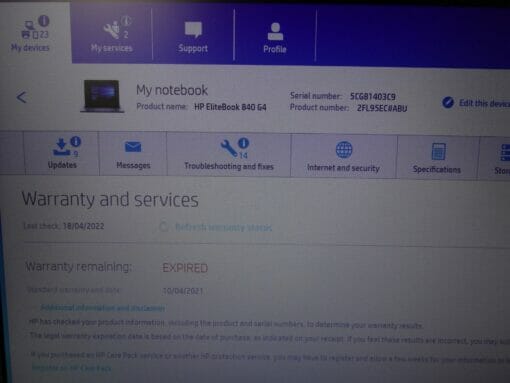This screenshot has width=510, height=383.
Task: Click the Updates label
Action: click(62, 165)
